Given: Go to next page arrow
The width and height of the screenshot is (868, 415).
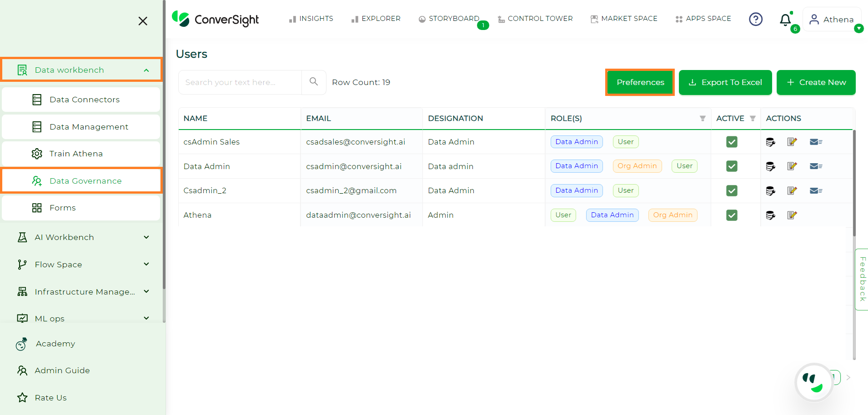Looking at the screenshot, I should 848,377.
